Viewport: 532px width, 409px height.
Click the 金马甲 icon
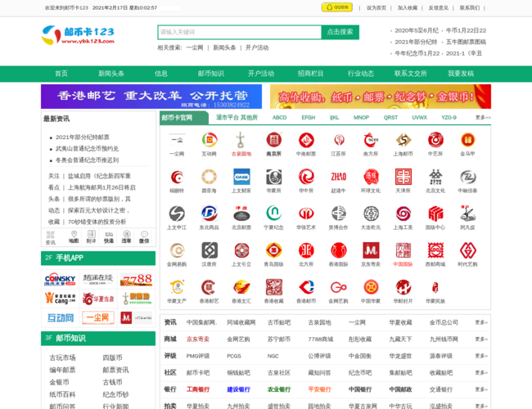pos(467,140)
